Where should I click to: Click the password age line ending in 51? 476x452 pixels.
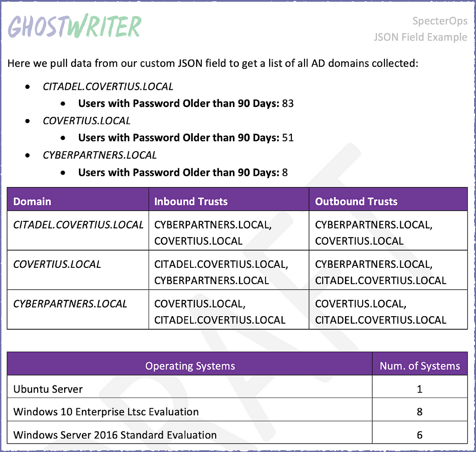tap(186, 138)
